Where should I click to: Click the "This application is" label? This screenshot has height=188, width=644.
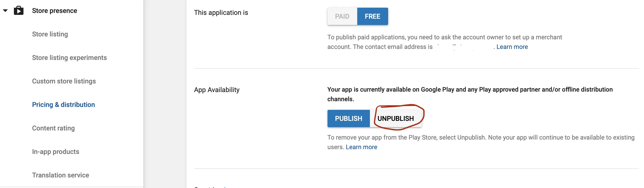pyautogui.click(x=221, y=13)
